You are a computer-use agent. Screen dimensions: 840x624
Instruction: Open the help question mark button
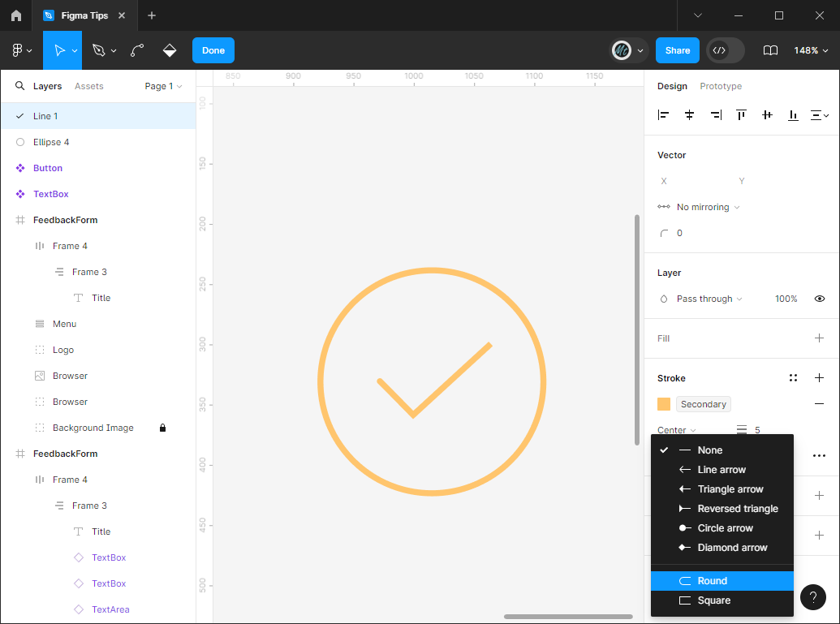[812, 596]
